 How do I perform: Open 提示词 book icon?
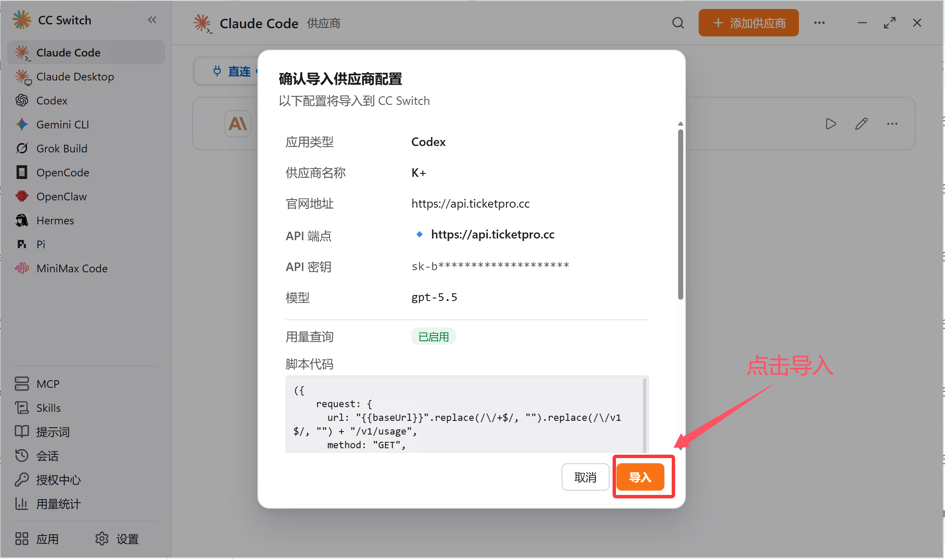coord(22,432)
